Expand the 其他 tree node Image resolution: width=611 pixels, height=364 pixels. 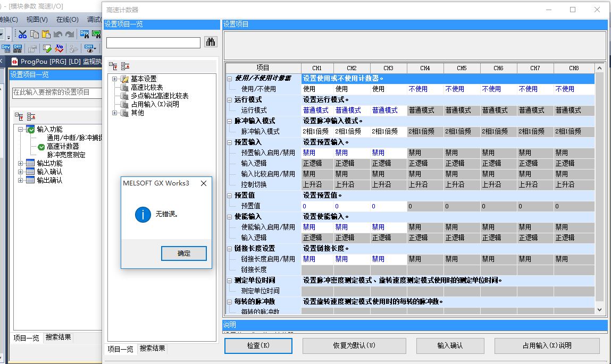click(x=114, y=113)
